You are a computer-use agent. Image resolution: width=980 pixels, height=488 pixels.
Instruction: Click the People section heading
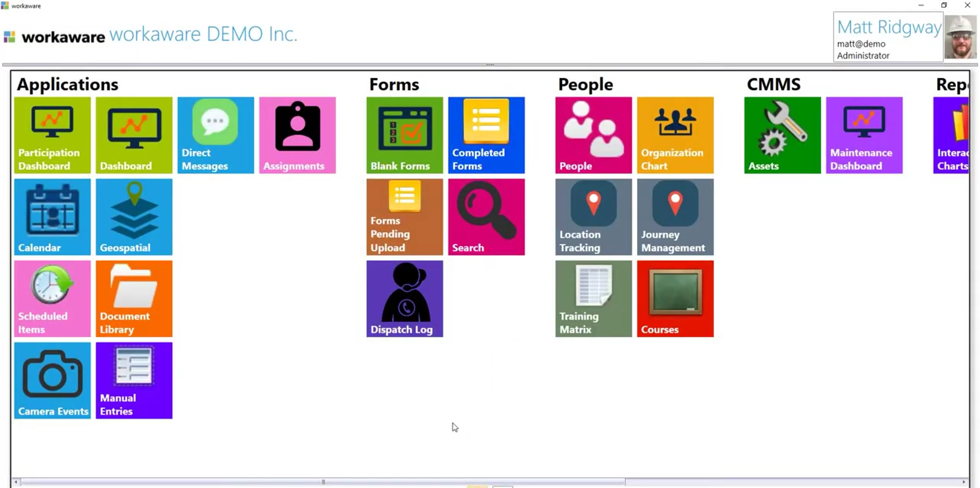[x=585, y=84]
